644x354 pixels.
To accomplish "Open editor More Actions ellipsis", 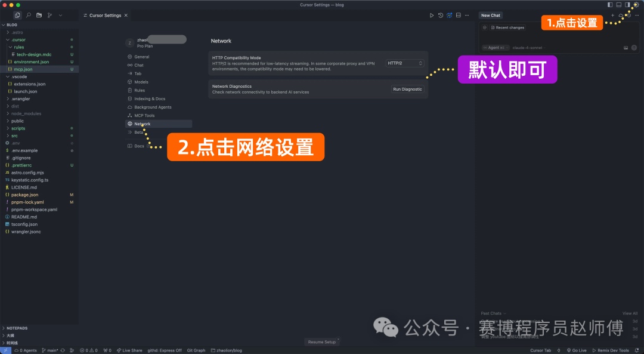I will [x=467, y=15].
